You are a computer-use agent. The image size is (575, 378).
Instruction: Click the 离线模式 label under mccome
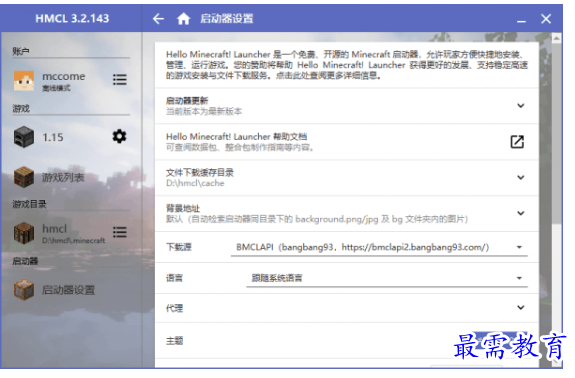(x=56, y=88)
